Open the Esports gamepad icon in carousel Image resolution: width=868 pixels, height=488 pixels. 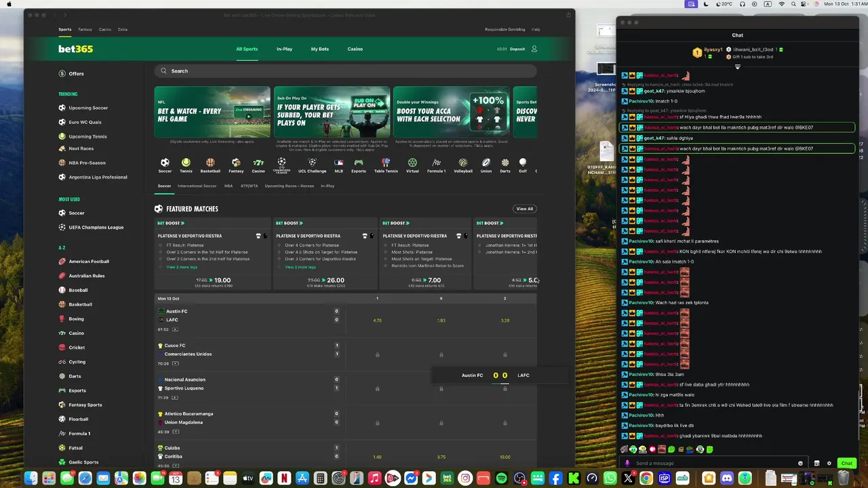pos(359,163)
